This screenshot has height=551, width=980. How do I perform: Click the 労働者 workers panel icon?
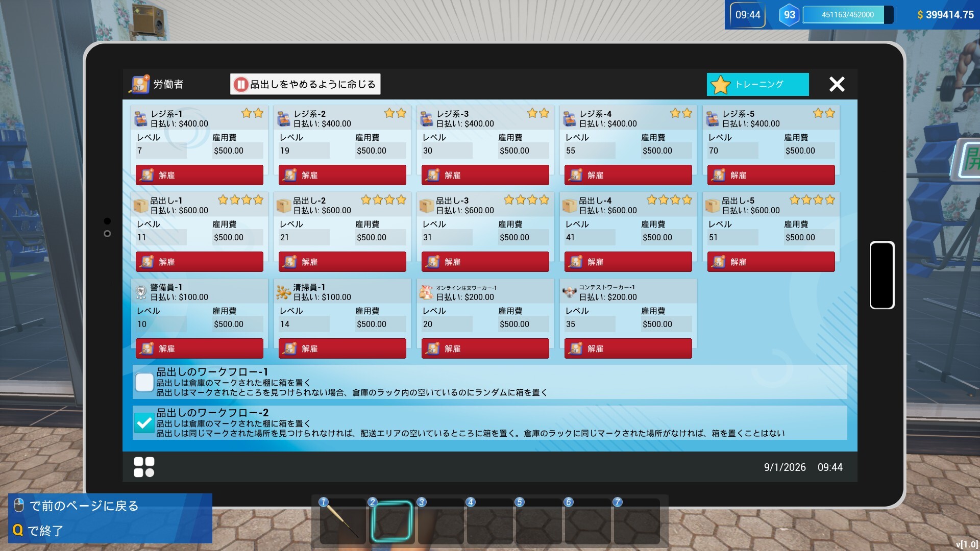[x=140, y=84]
